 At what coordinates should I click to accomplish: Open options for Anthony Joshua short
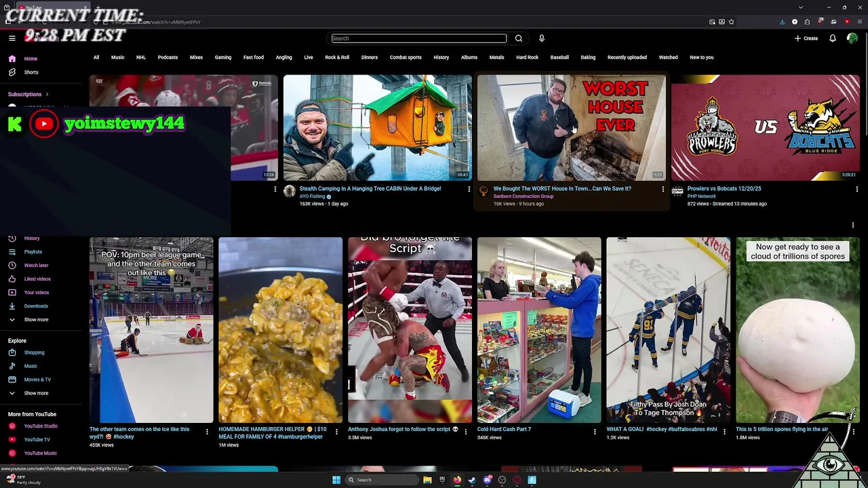[466, 431]
